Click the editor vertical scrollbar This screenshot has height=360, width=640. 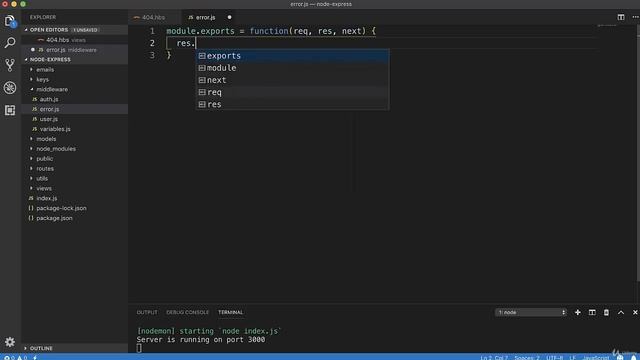click(x=638, y=153)
